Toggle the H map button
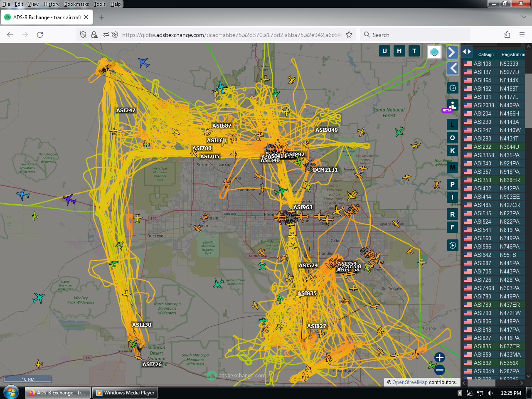The width and height of the screenshot is (532, 399). pyautogui.click(x=399, y=51)
